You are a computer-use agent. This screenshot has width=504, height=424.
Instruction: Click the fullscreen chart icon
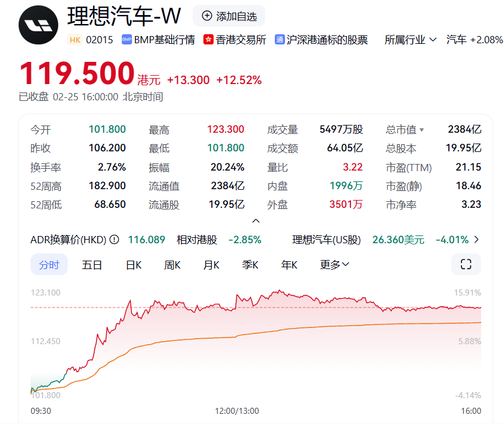coord(466,264)
